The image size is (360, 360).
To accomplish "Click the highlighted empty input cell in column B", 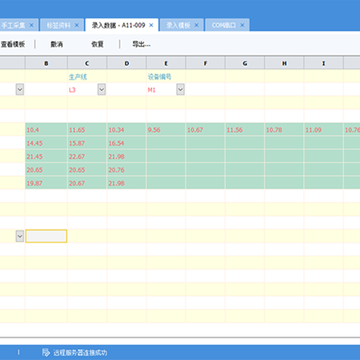I will click(x=46, y=236).
